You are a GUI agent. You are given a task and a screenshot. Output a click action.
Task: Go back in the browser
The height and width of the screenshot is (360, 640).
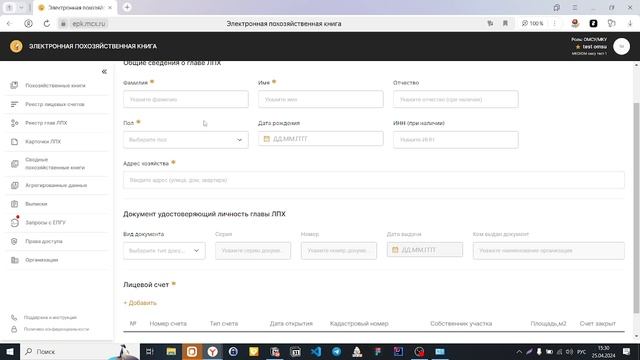(9, 24)
